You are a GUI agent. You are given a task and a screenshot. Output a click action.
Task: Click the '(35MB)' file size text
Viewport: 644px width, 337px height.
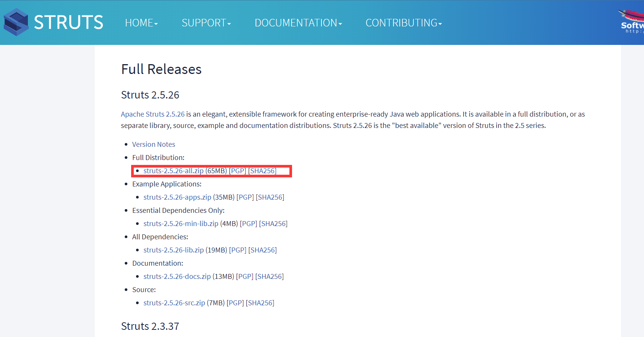pos(224,197)
